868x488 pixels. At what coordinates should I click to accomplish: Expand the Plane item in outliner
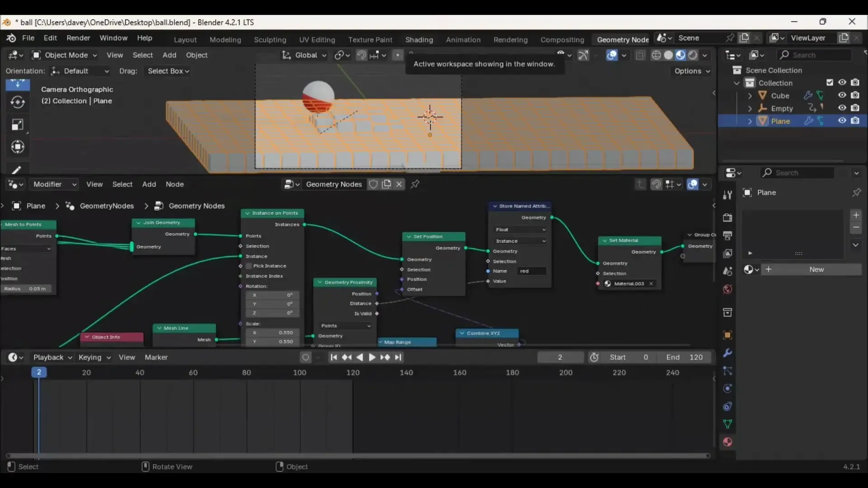tap(750, 121)
